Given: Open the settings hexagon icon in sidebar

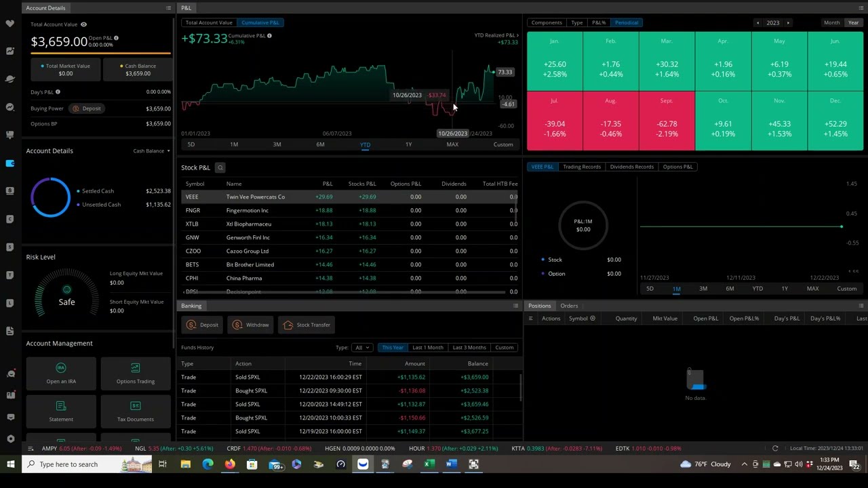Looking at the screenshot, I should coord(10,439).
